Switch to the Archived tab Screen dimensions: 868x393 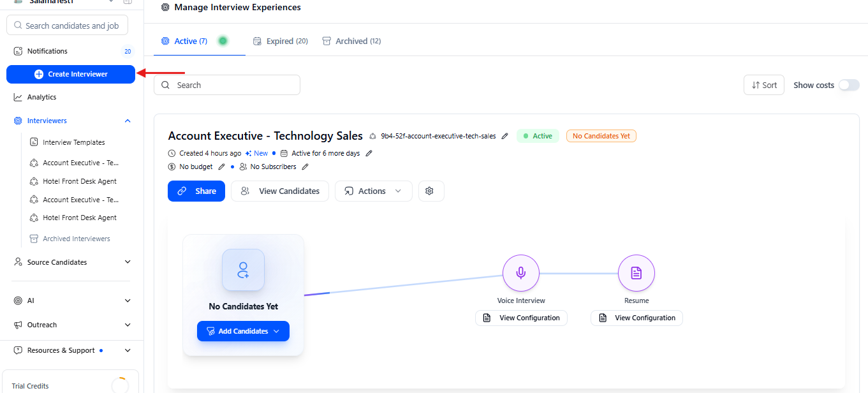[x=351, y=41]
